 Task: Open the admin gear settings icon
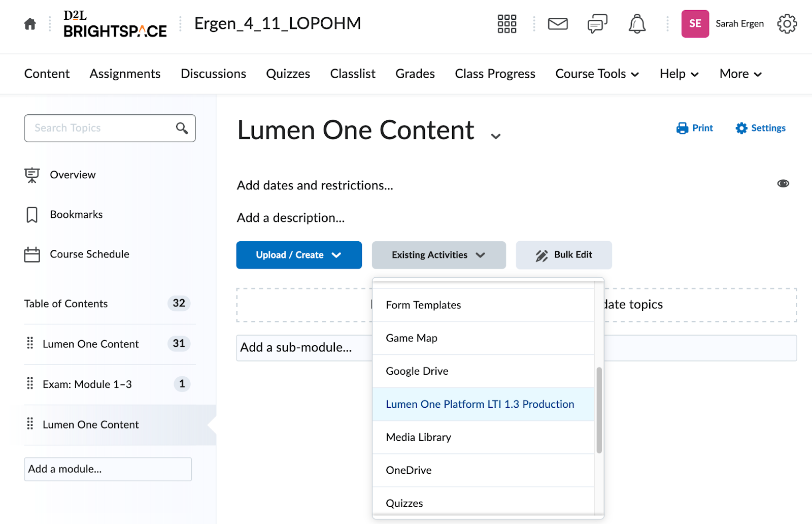[787, 23]
